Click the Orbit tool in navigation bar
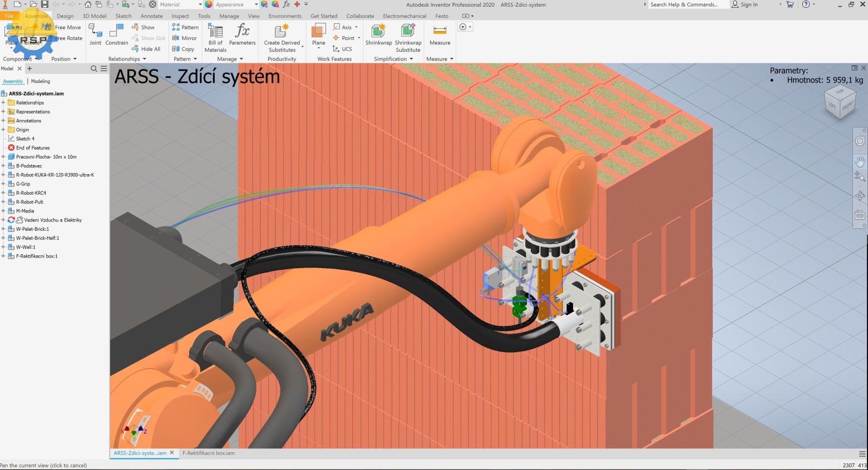 [860, 196]
